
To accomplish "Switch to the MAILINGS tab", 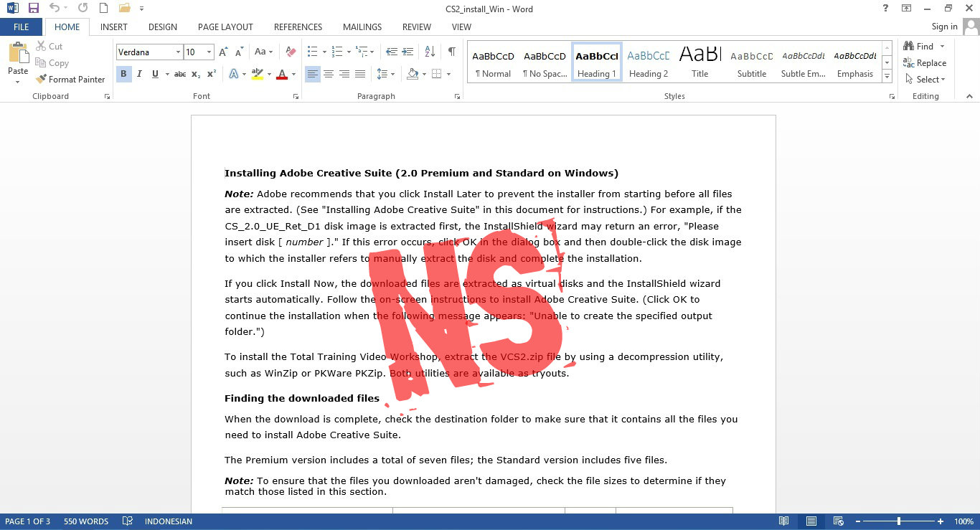I will pyautogui.click(x=362, y=27).
